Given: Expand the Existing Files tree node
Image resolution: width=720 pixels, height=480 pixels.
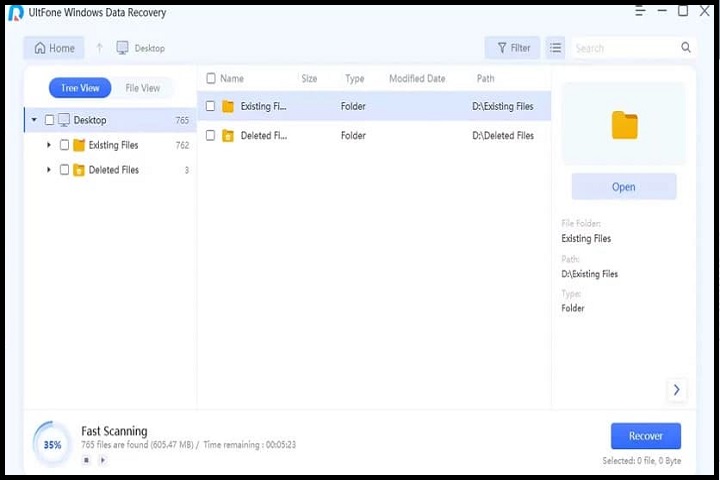Looking at the screenshot, I should point(49,145).
